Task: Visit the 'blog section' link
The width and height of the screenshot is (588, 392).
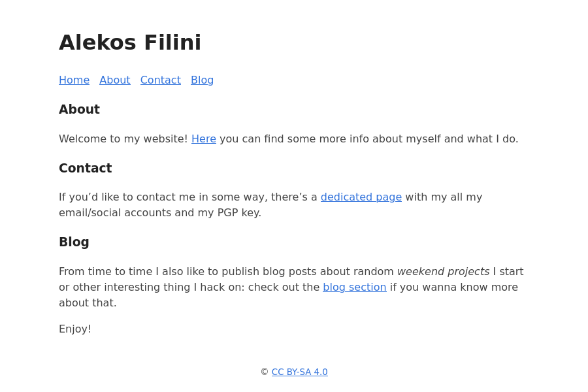Action: coord(354,287)
